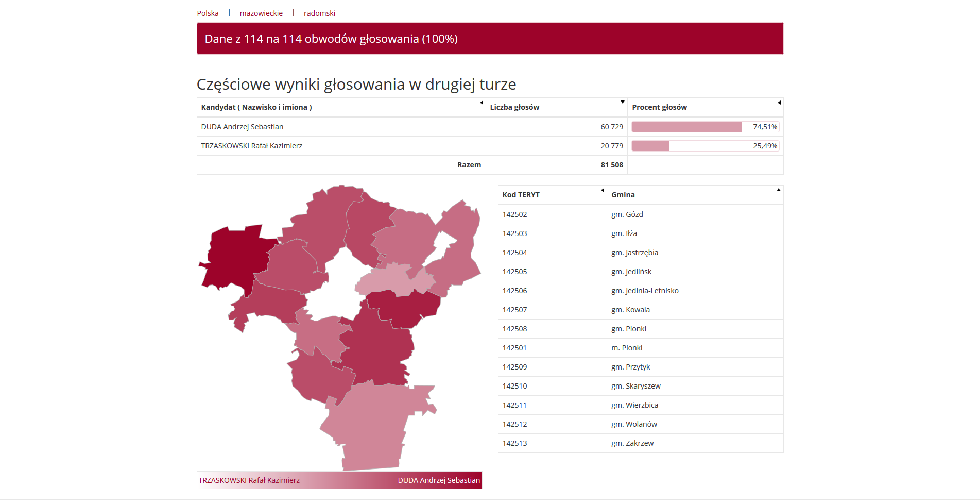Click the map legend gradient bar
Viewport: 980px width, 503px height.
(x=339, y=480)
